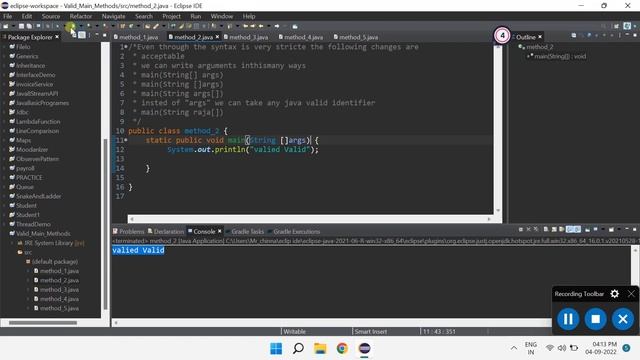Click New Java Class toolbar icon
The height and width of the screenshot is (360, 640).
click(x=131, y=26)
